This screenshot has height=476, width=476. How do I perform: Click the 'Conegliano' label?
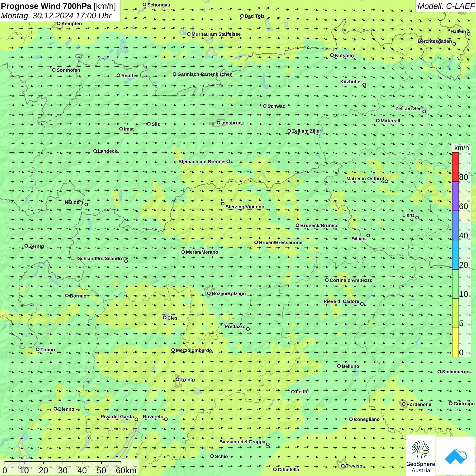(367, 419)
